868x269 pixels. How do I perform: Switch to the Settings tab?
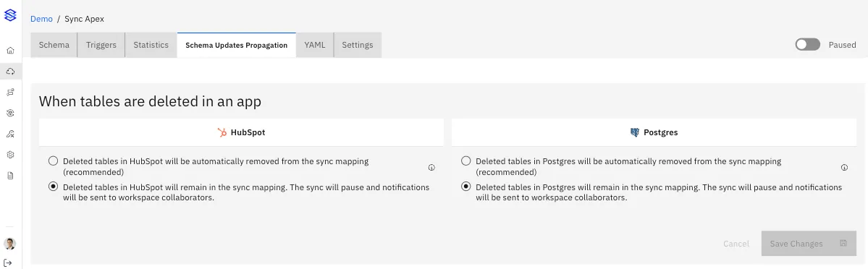(x=358, y=45)
